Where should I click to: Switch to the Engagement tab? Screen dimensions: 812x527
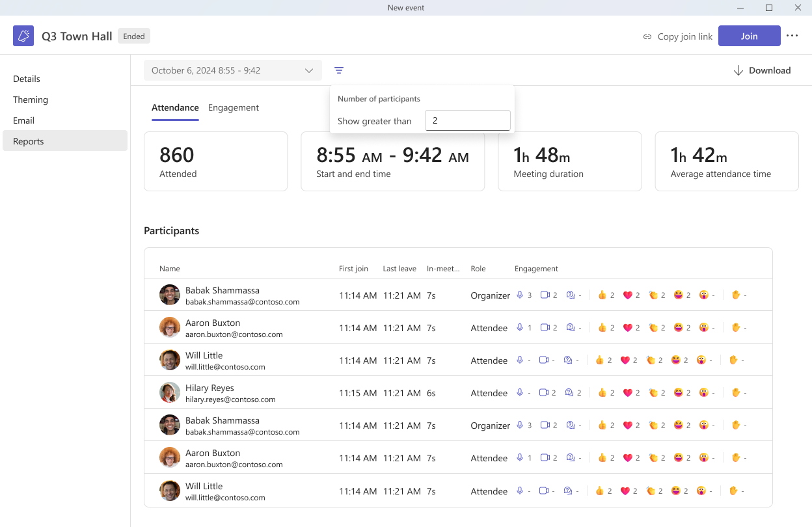234,107
